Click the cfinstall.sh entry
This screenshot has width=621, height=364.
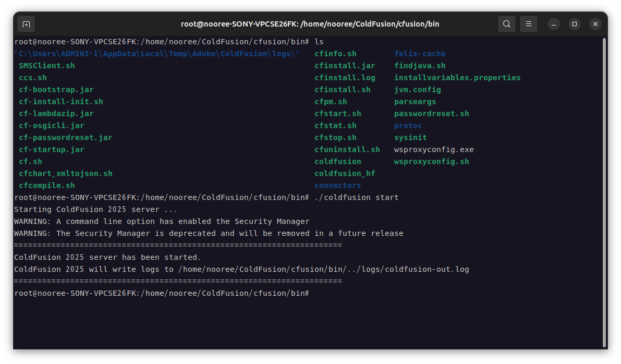coord(343,90)
